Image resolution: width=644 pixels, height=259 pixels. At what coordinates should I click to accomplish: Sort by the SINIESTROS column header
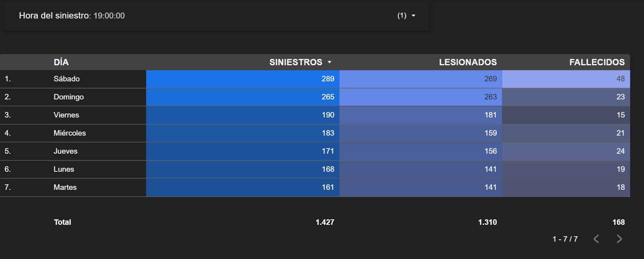[296, 62]
